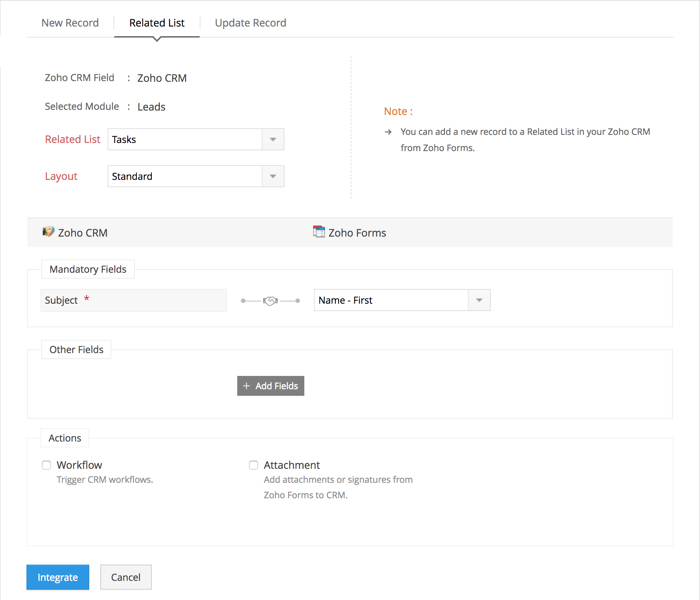The width and height of the screenshot is (700, 600).
Task: Click the Attachment label text
Action: [292, 465]
